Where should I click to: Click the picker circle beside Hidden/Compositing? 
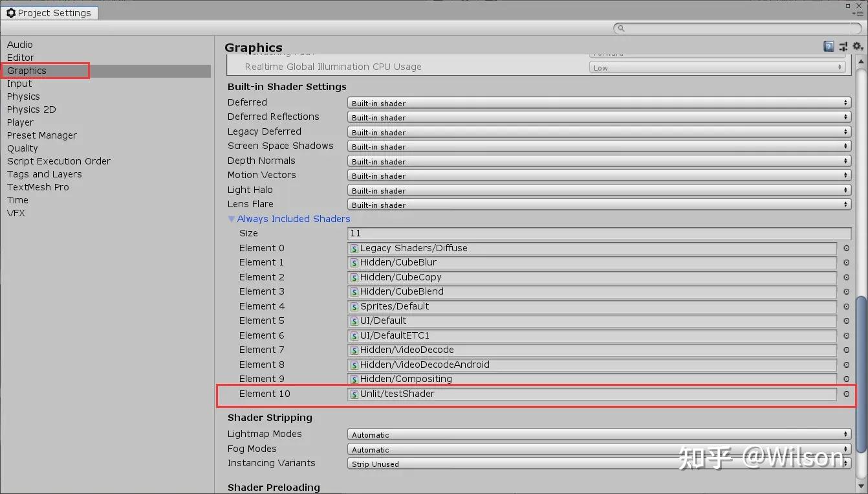click(846, 379)
